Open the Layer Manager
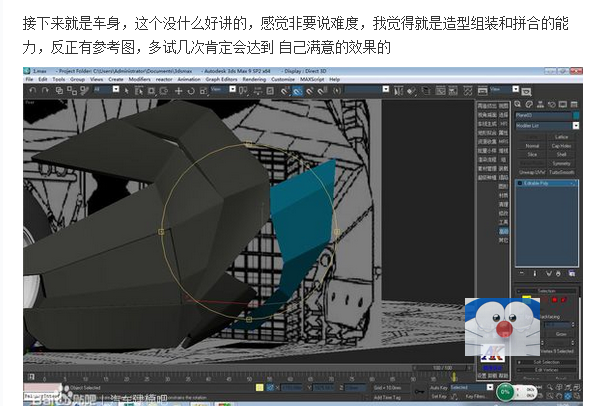This screenshot has width=590, height=406. pos(426,91)
